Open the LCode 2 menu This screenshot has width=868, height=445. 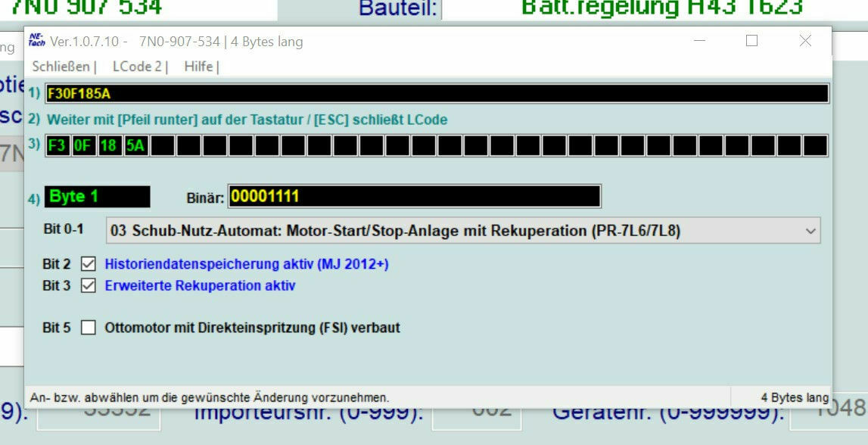(x=137, y=67)
